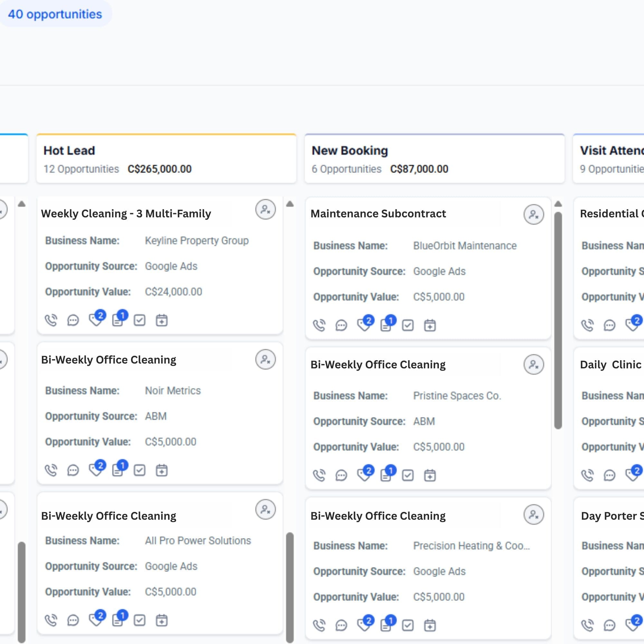Open notes on Keyline Property Group card
This screenshot has height=644, width=644.
coord(119,319)
